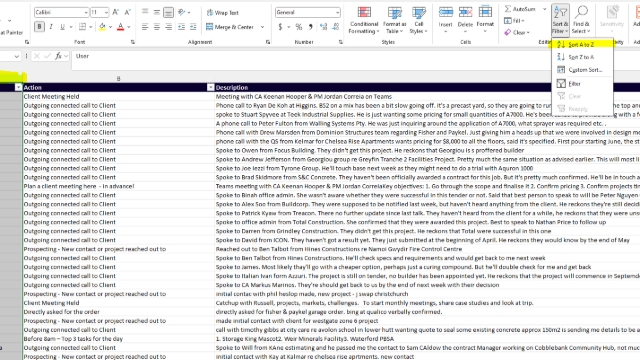Toggle Bold formatting
Screen dimensions: 640x360
click(x=39, y=27)
